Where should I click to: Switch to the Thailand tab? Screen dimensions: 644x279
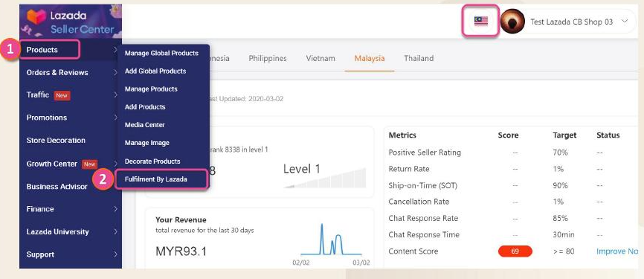click(419, 58)
